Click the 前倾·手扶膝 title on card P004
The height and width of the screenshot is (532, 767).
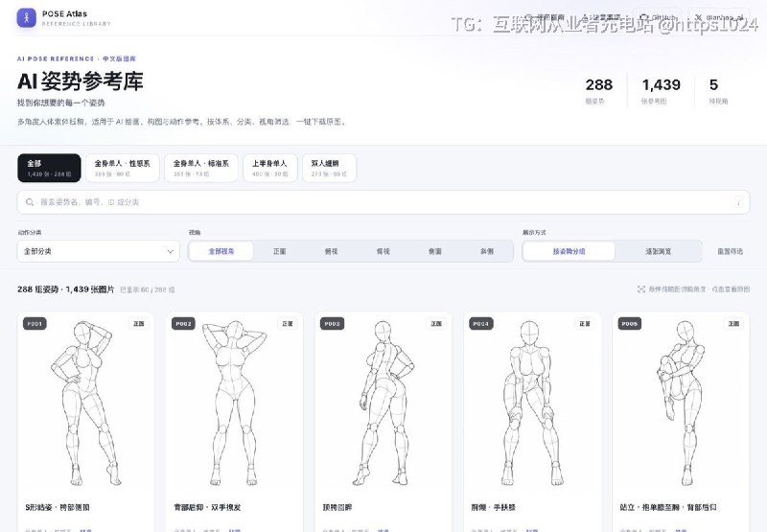[493, 507]
